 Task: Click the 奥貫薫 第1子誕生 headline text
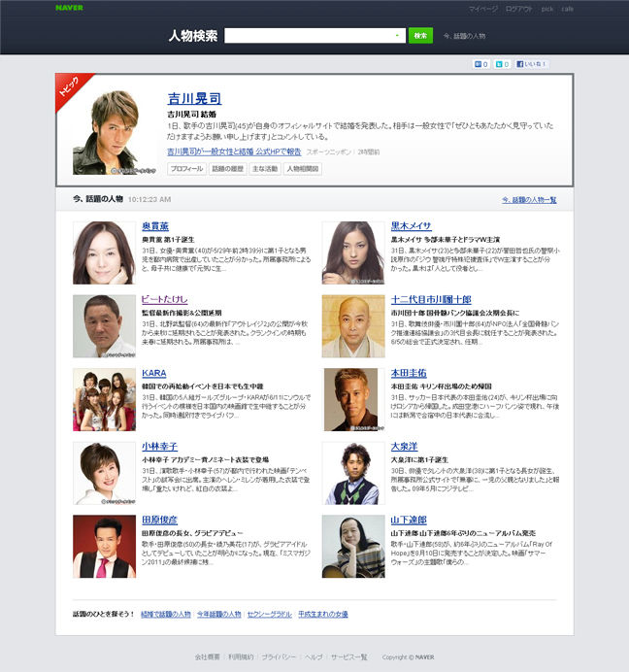(x=168, y=240)
